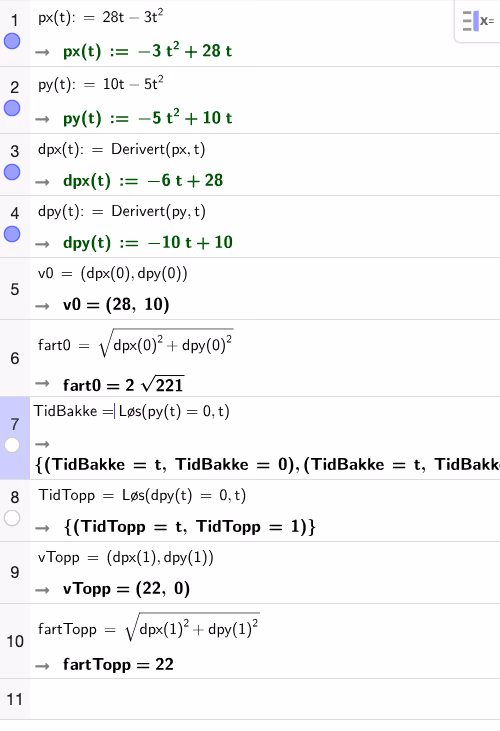Click the output fart0 = 2√221
The width and height of the screenshot is (500, 731).
tap(123, 385)
